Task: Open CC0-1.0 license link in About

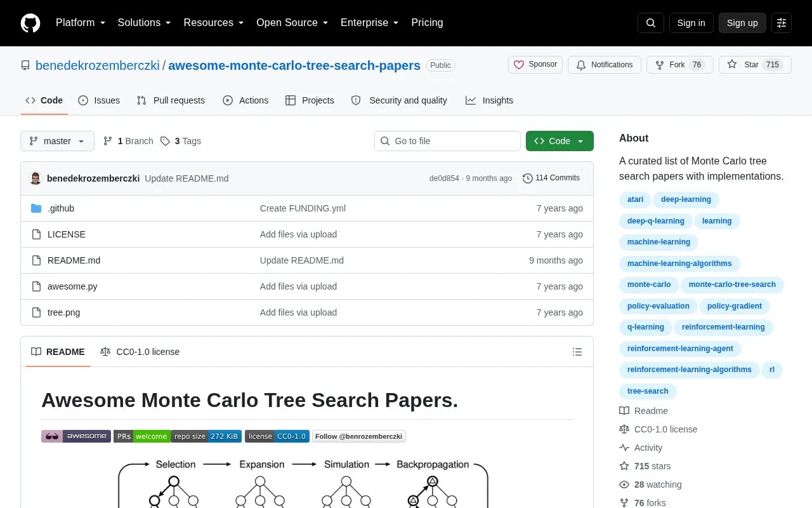Action: pos(658,429)
